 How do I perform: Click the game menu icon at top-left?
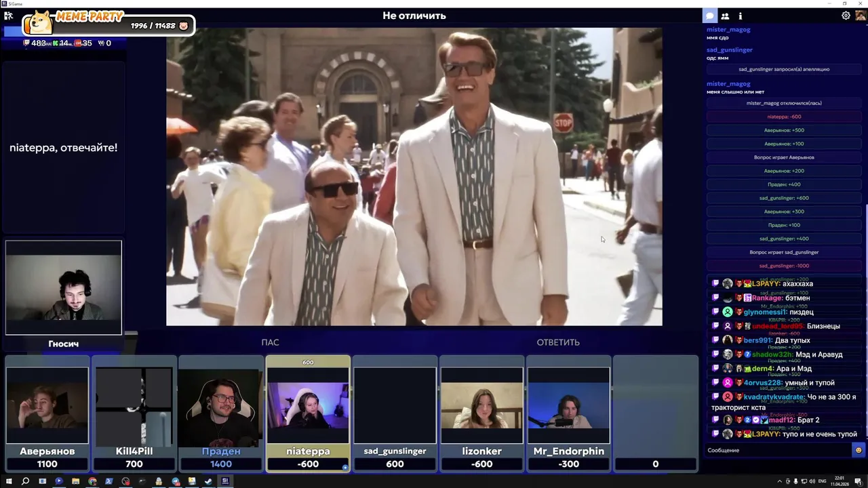coord(8,16)
